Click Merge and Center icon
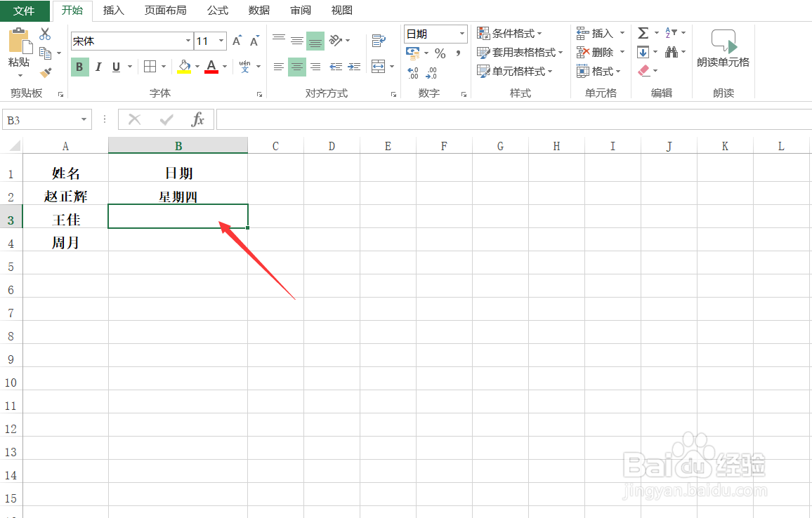812x518 pixels. pos(379,66)
